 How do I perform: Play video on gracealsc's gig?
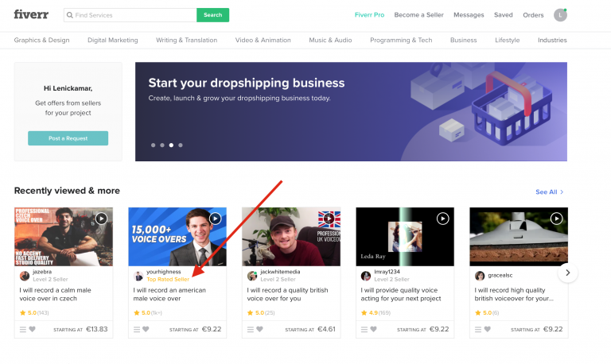tap(556, 219)
